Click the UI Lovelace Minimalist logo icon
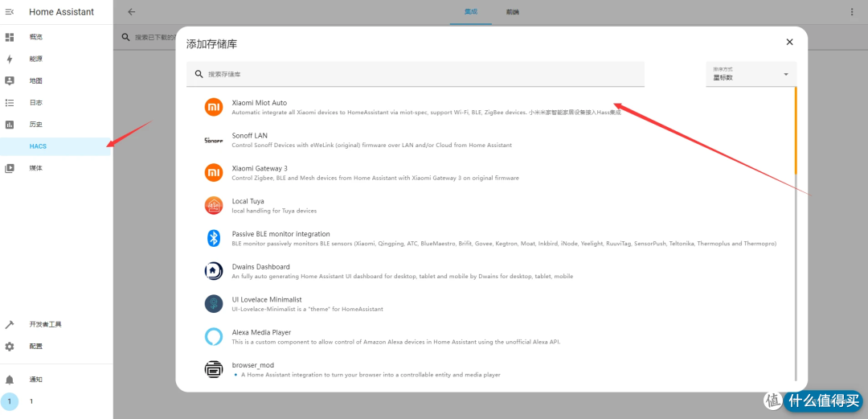The width and height of the screenshot is (868, 419). (213, 304)
